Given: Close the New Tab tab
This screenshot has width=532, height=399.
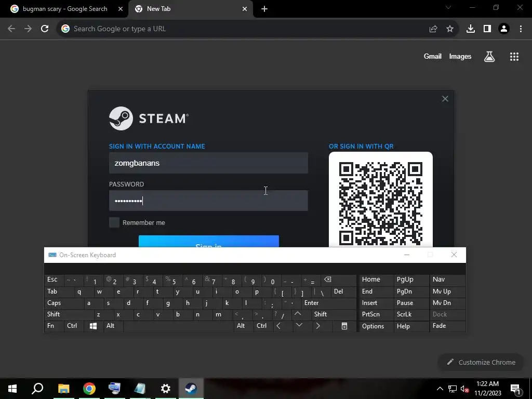Looking at the screenshot, I should pyautogui.click(x=245, y=9).
